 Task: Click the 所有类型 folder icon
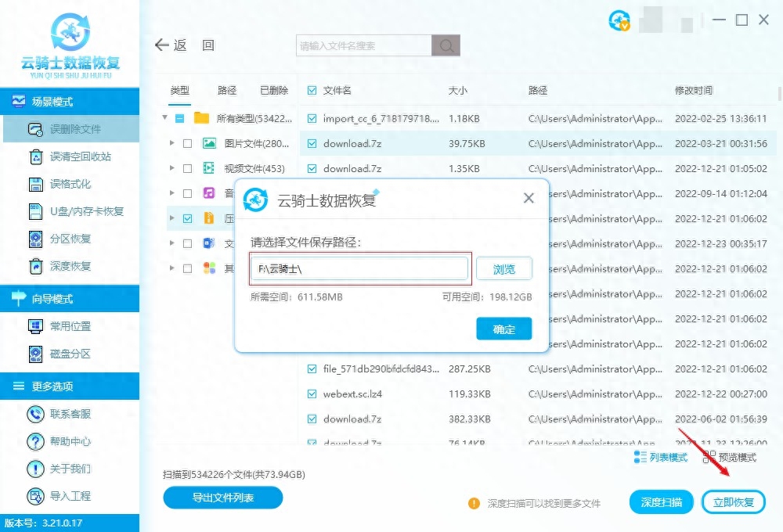coord(201,118)
